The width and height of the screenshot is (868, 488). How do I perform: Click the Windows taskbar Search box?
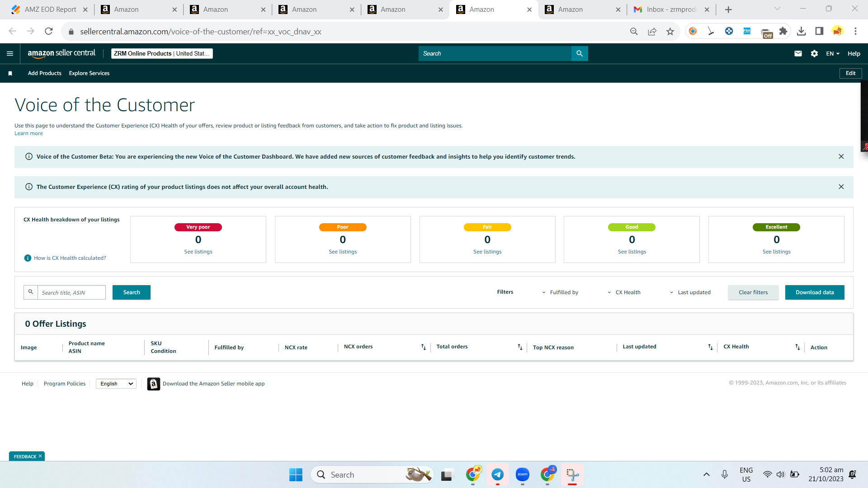372,474
